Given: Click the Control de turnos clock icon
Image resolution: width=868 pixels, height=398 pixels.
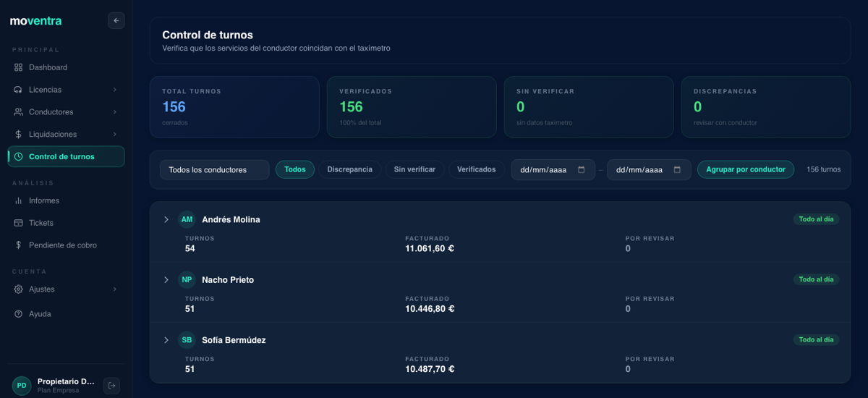Looking at the screenshot, I should tap(18, 156).
